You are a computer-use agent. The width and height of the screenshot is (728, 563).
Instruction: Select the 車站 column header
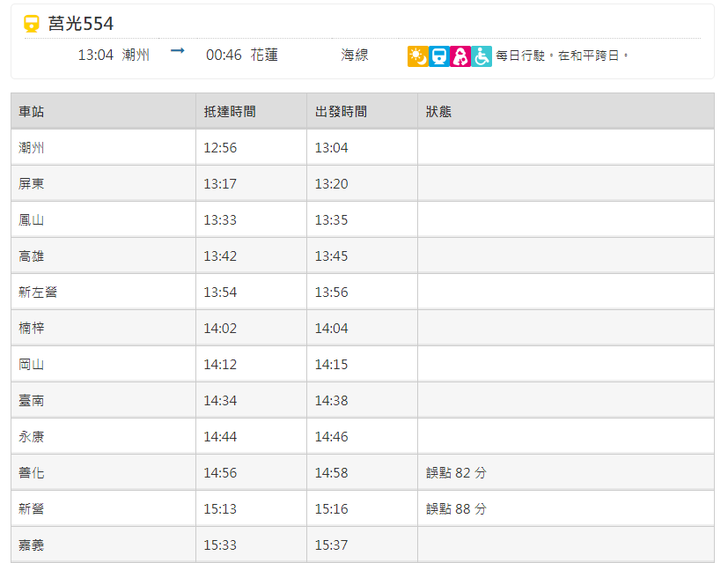31,112
